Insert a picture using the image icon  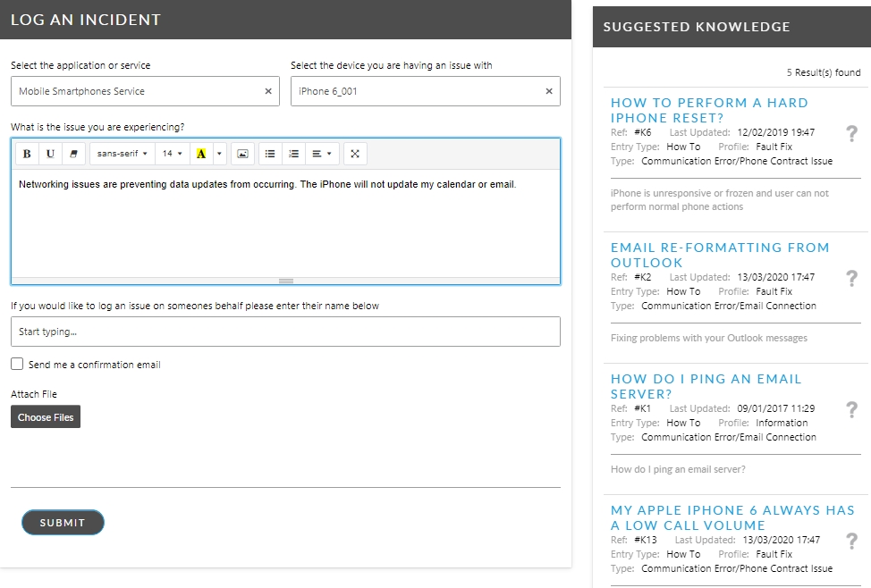pyautogui.click(x=242, y=154)
